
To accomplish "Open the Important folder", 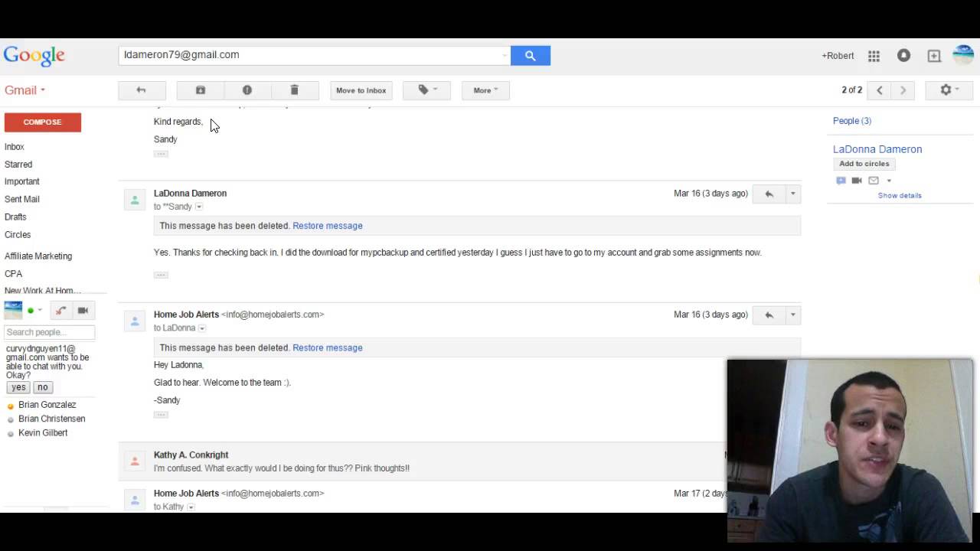I will point(21,181).
